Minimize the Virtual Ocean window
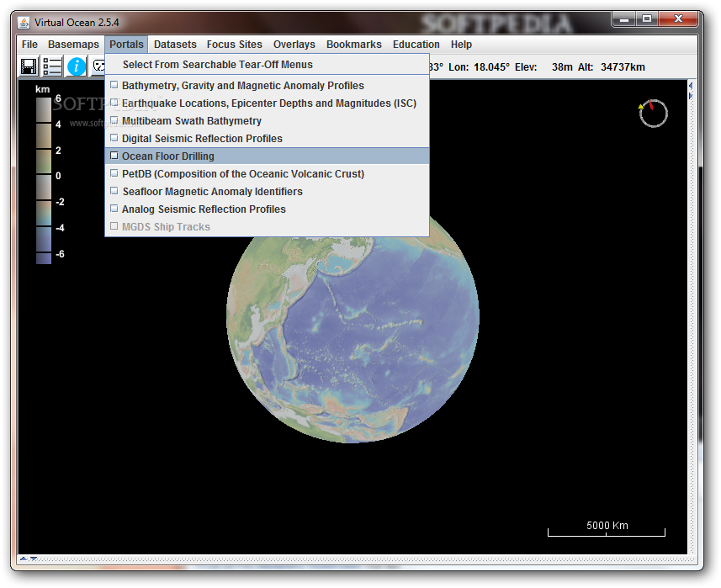 (624, 19)
